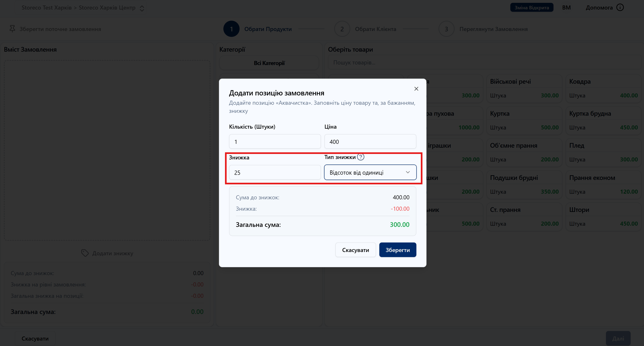Image resolution: width=644 pixels, height=346 pixels.
Task: Go to step 2 Обрати Клієнта
Action: coord(342,29)
